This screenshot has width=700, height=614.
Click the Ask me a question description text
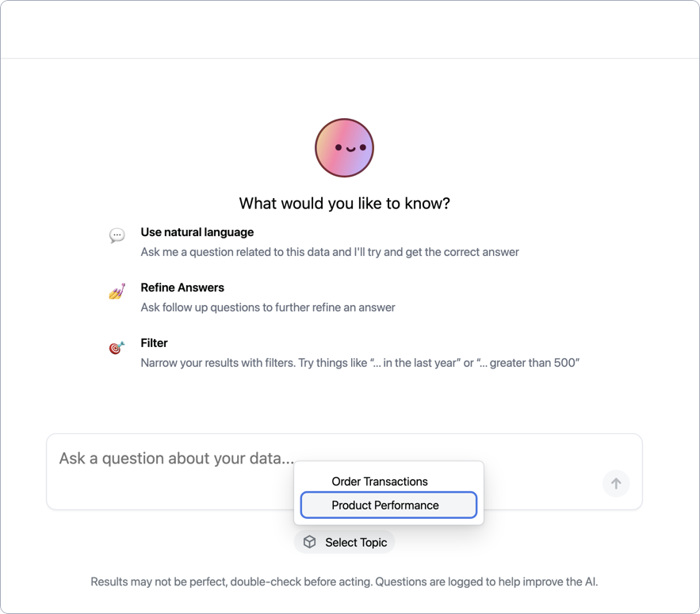pos(330,252)
